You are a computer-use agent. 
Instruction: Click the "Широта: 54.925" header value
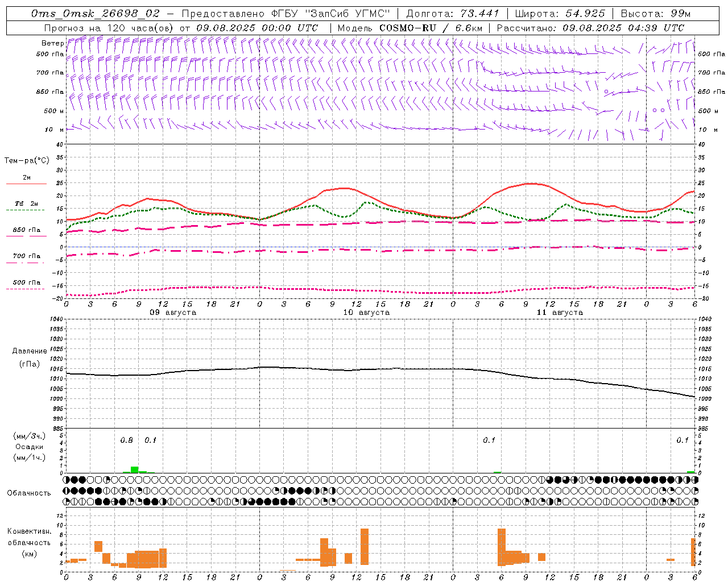(x=560, y=14)
